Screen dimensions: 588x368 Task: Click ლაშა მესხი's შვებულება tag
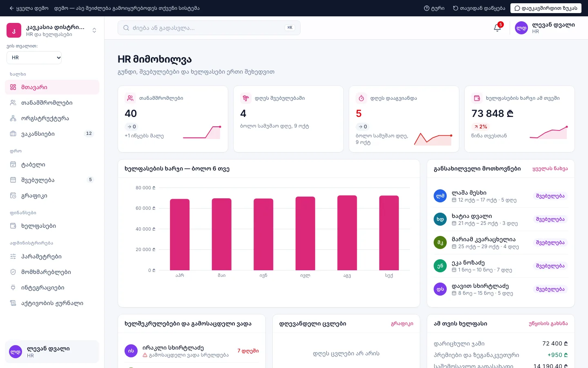[x=550, y=196]
